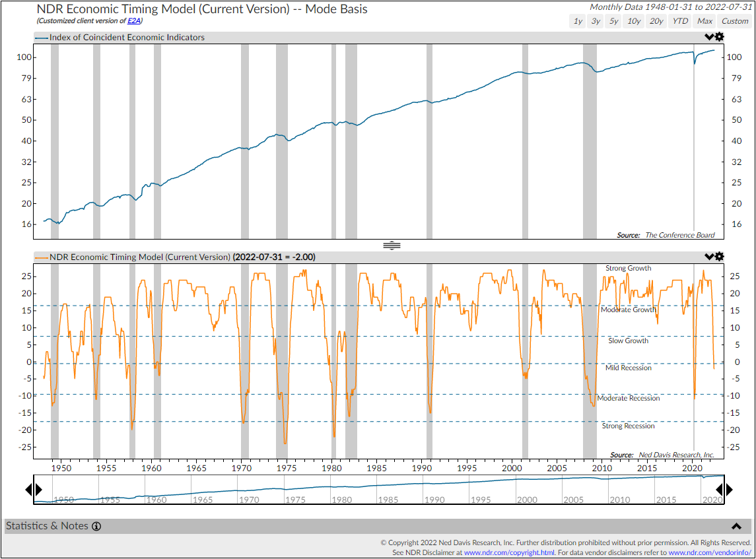Show the Max date range
Screen dimensions: 756x559
click(704, 21)
